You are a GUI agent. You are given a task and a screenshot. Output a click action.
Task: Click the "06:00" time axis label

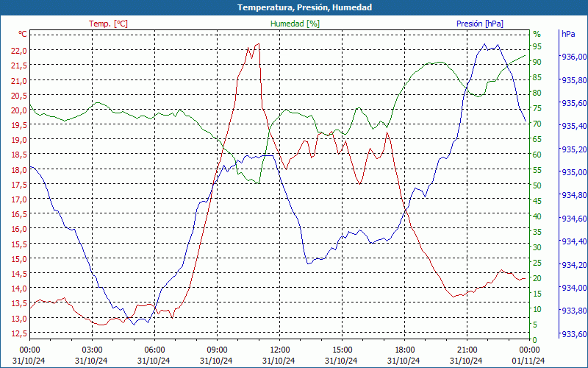154,350
